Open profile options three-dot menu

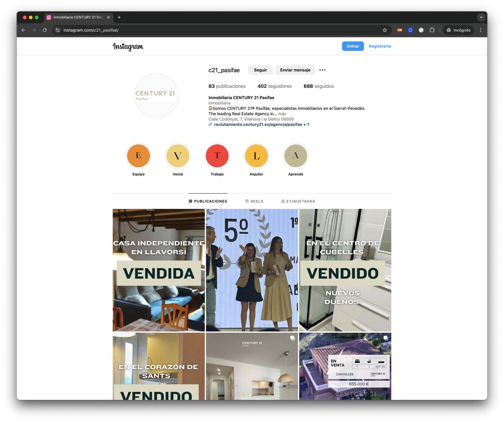(x=322, y=70)
